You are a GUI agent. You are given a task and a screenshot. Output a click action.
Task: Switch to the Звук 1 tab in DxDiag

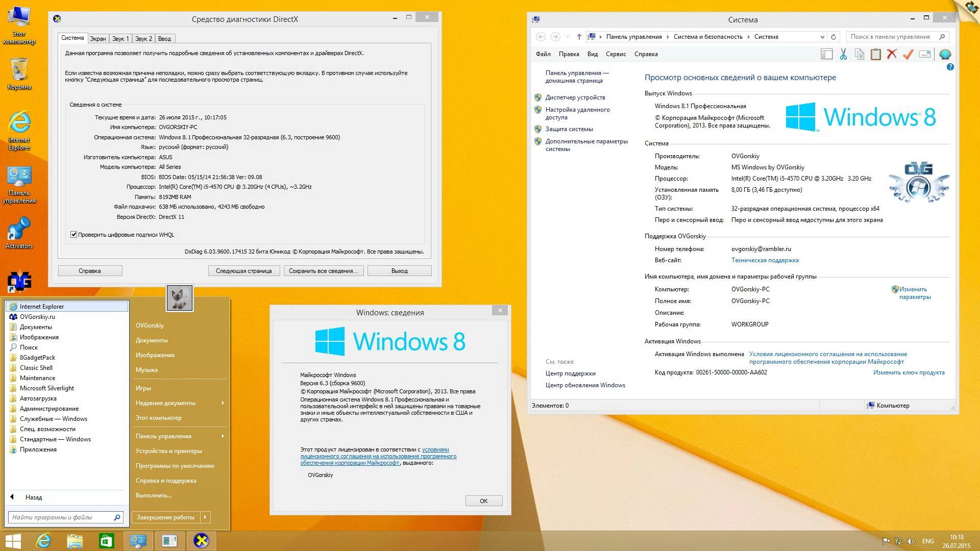click(x=120, y=38)
